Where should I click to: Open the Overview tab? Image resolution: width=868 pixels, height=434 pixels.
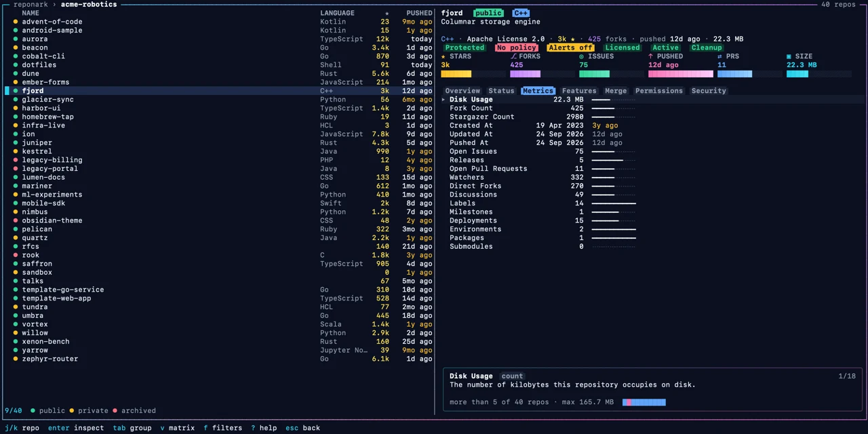click(462, 91)
